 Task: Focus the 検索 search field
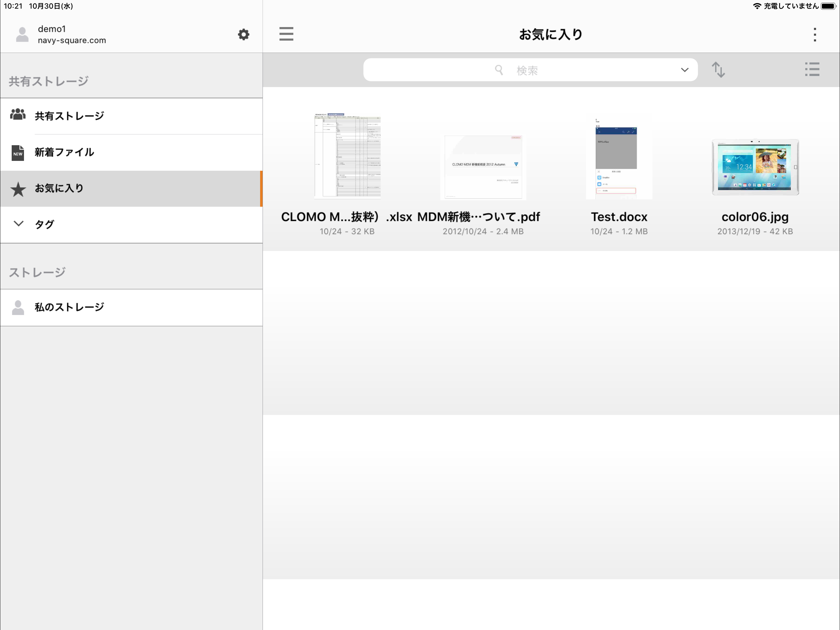pyautogui.click(x=530, y=70)
